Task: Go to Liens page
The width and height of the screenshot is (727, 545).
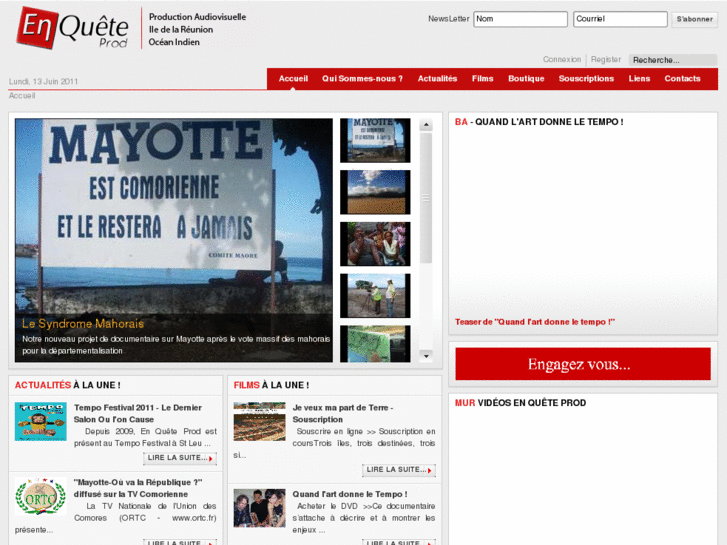Action: [639, 79]
